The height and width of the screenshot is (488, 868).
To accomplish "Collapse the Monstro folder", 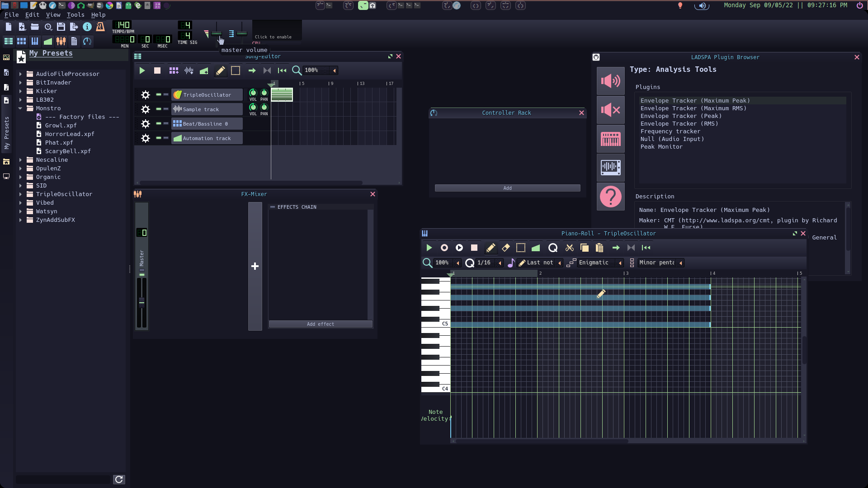I will point(20,108).
